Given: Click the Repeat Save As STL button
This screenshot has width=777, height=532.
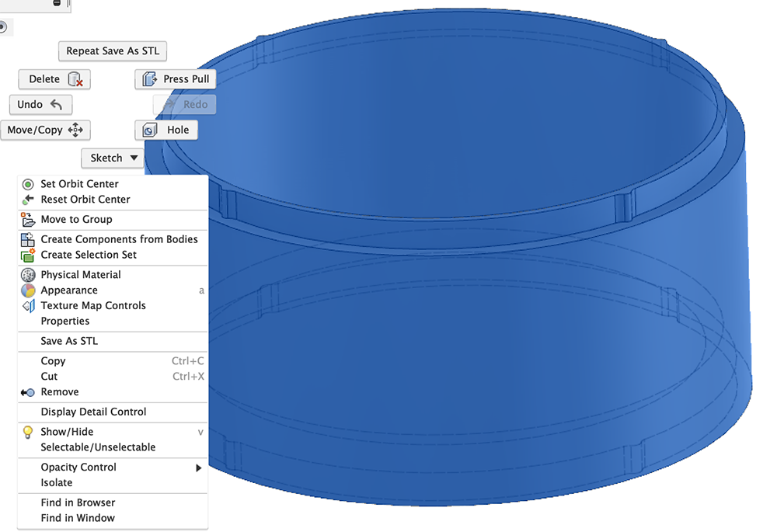Looking at the screenshot, I should tap(113, 51).
